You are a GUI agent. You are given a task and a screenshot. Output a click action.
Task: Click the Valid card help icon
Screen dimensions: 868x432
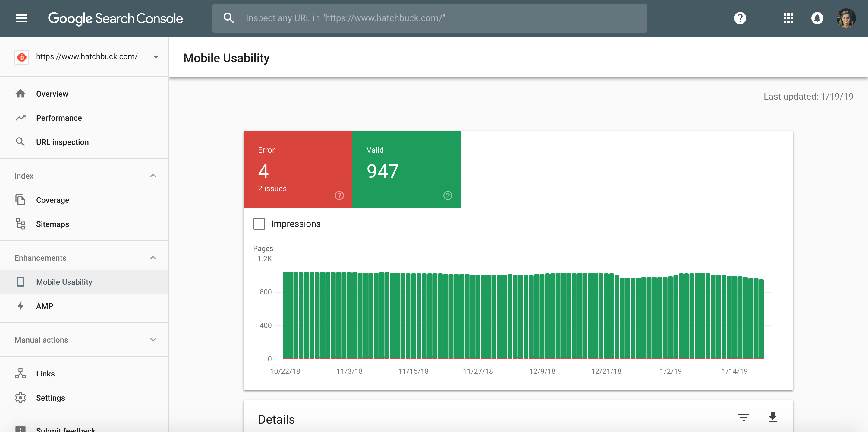[x=448, y=195]
